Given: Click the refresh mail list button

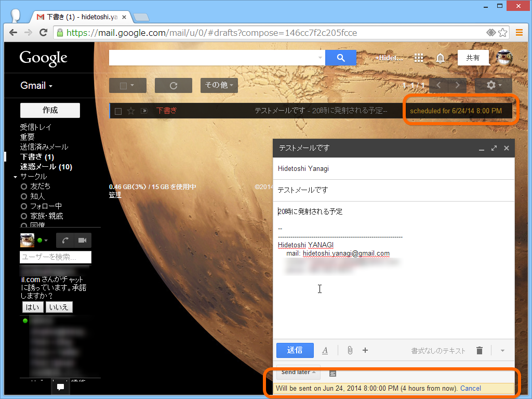Looking at the screenshot, I should [174, 86].
